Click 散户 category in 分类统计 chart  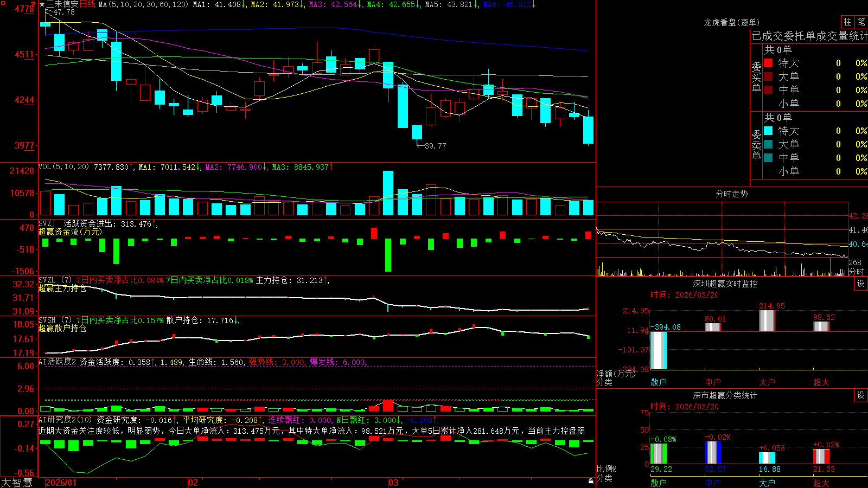point(659,483)
